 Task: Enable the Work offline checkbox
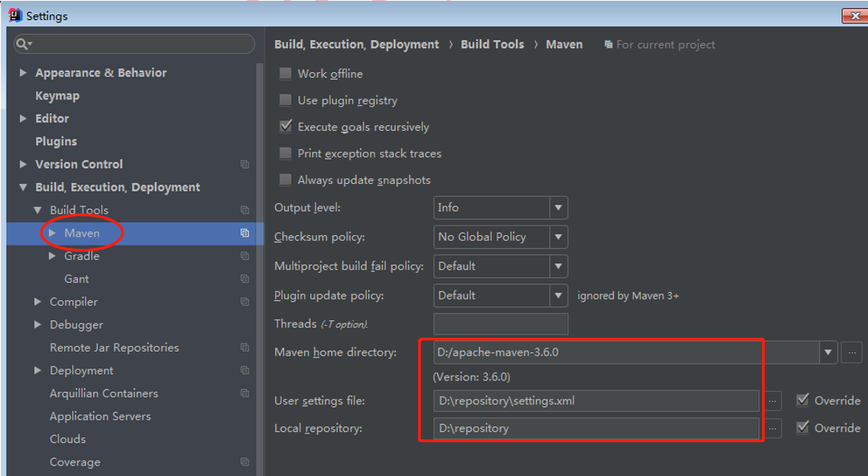point(286,74)
